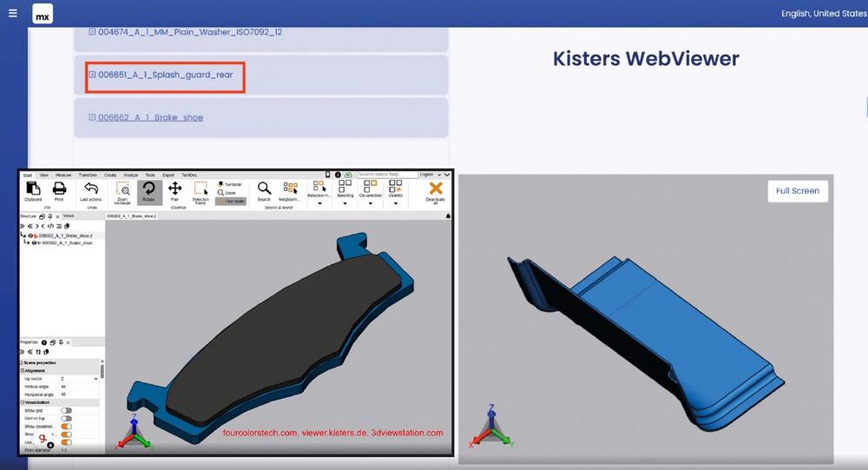Open the View ribbon tab
This screenshot has height=470, width=868.
tap(43, 175)
